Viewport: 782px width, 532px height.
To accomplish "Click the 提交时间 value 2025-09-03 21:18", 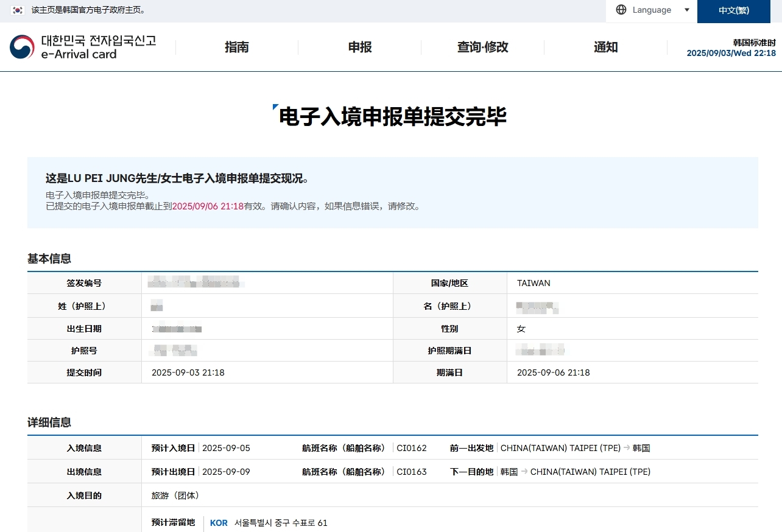I will [x=188, y=373].
